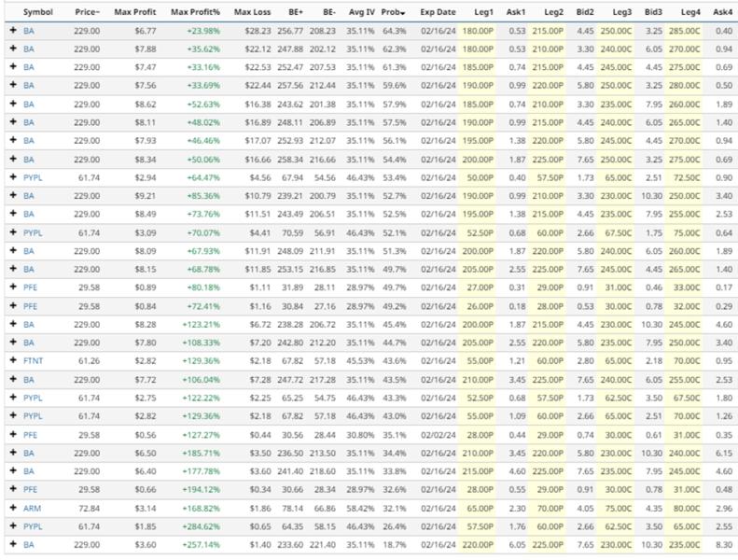Sort by Max Loss column header
Screen dimensions: 738x560
tap(252, 12)
